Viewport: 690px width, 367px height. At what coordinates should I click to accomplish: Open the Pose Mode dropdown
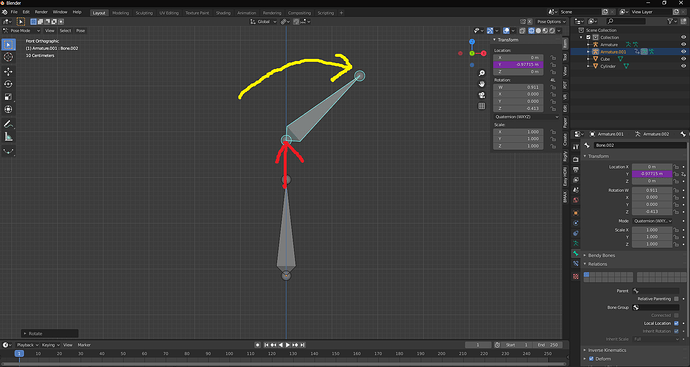tap(22, 31)
